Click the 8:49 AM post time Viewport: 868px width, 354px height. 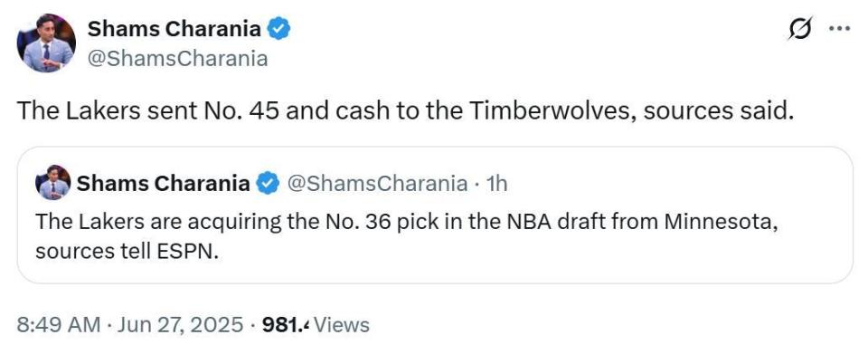(58, 325)
